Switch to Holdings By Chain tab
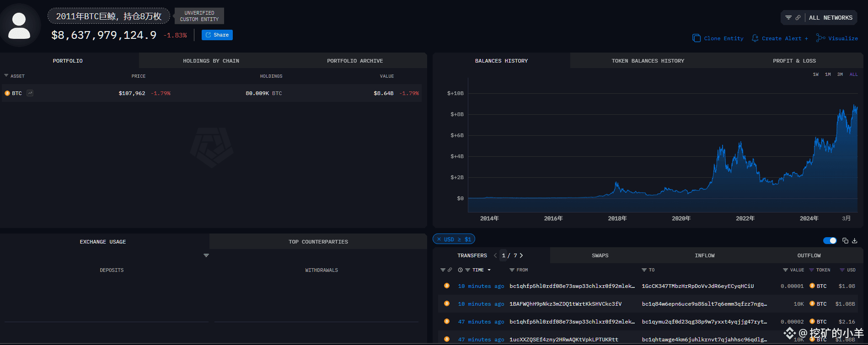 pos(211,61)
